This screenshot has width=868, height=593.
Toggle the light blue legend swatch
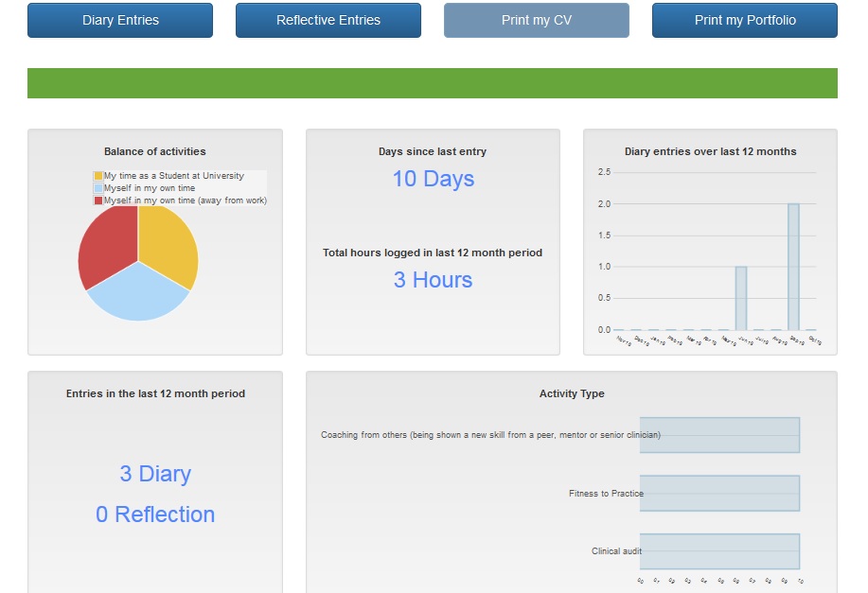tap(98, 188)
